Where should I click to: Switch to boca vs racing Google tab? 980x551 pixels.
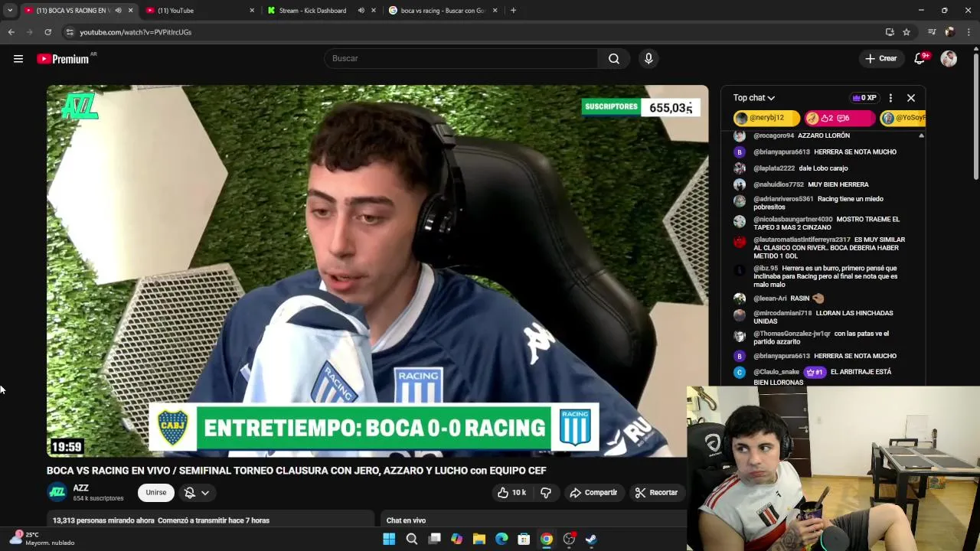point(443,11)
